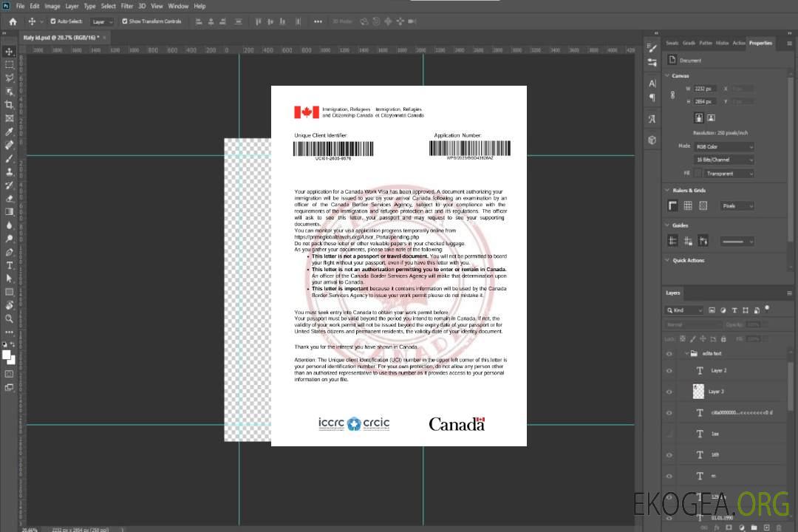
Task: Select the Gradient tool
Action: [9, 212]
